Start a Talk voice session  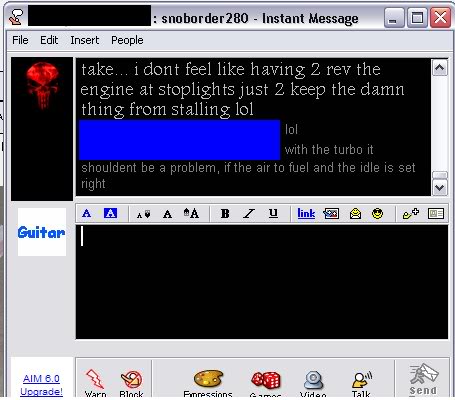(361, 383)
